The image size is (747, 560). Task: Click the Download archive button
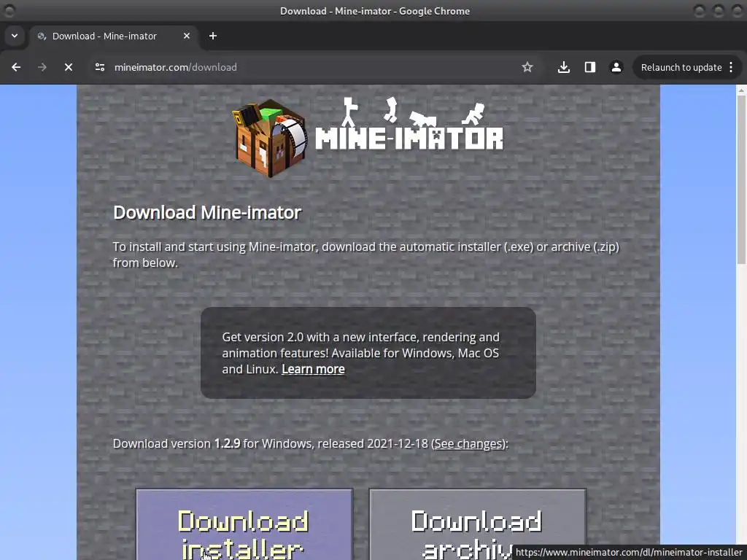pos(477,524)
